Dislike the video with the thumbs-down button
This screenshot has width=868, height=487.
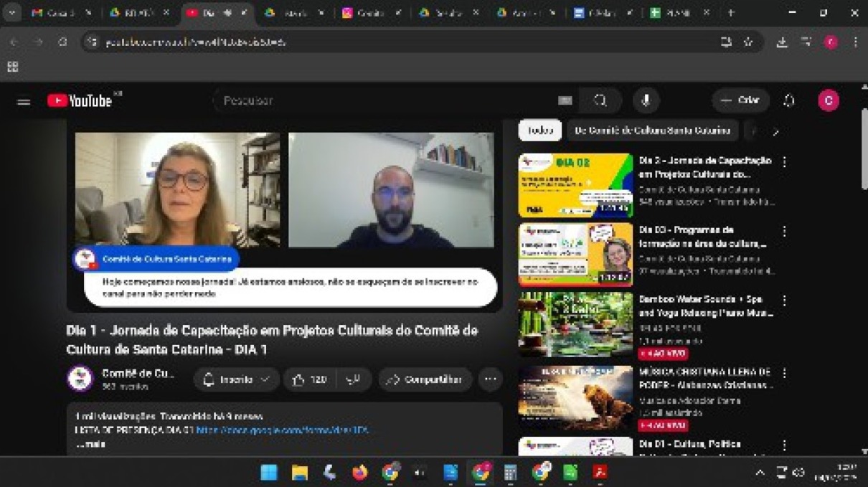353,379
